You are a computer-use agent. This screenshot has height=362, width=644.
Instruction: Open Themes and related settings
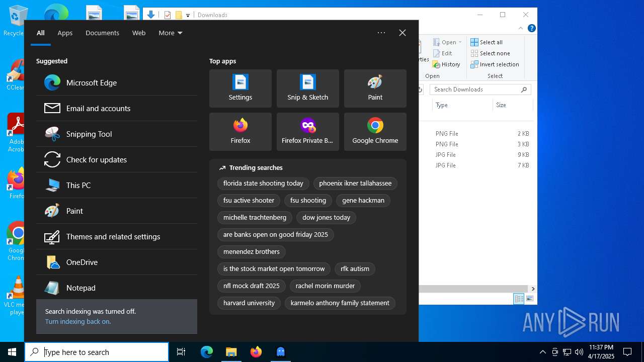[x=117, y=236]
